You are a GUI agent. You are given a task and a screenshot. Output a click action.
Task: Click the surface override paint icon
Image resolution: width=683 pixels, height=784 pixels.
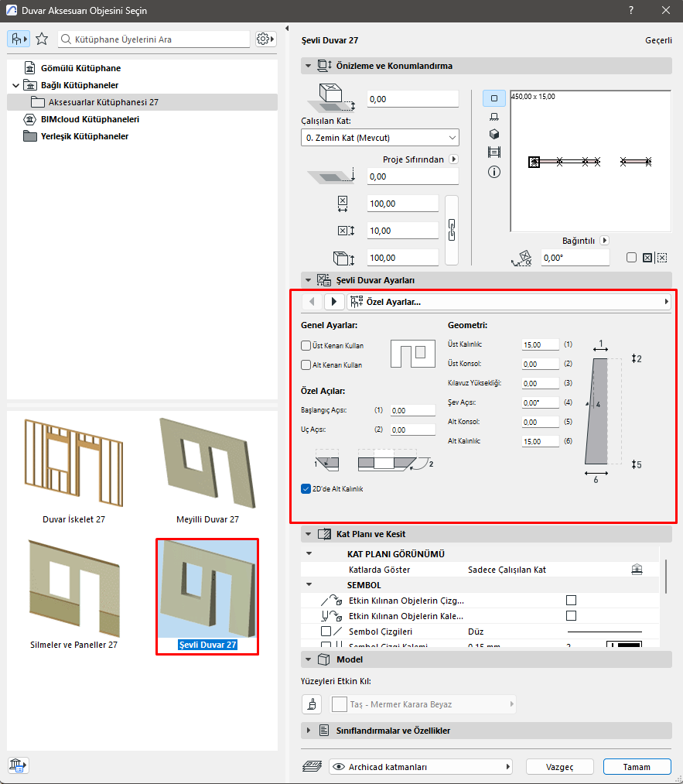pyautogui.click(x=312, y=704)
